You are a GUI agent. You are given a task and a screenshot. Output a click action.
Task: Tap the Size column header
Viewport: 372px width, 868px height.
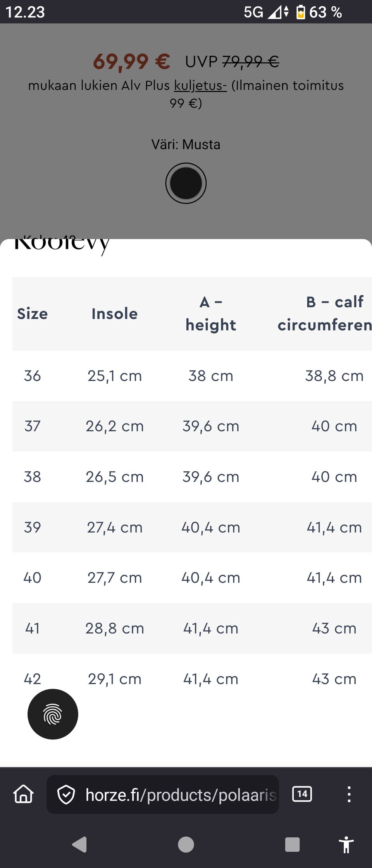[x=32, y=313]
